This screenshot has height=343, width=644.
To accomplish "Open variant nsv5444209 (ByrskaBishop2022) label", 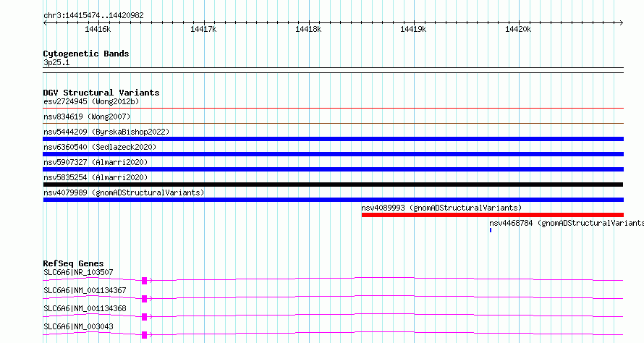I will [106, 132].
